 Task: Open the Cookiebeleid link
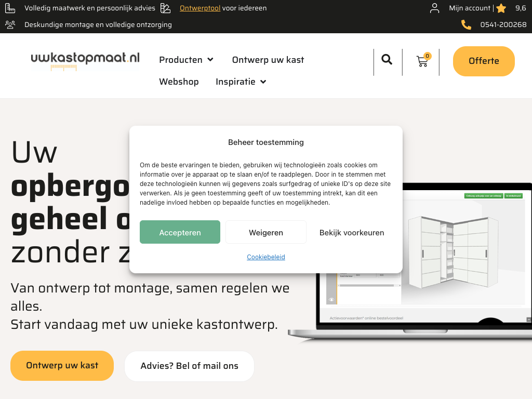(266, 257)
